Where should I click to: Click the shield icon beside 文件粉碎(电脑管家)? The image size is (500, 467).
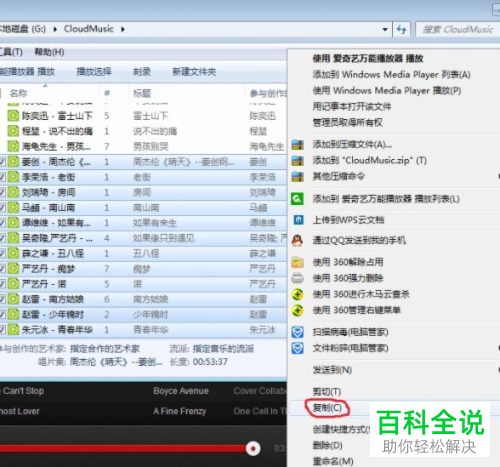coord(297,348)
